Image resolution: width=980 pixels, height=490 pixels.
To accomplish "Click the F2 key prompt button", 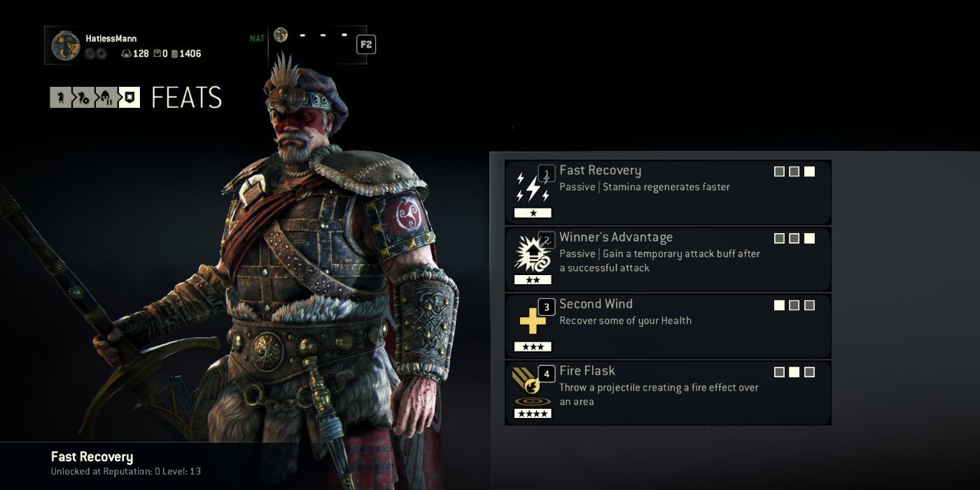I will click(366, 45).
